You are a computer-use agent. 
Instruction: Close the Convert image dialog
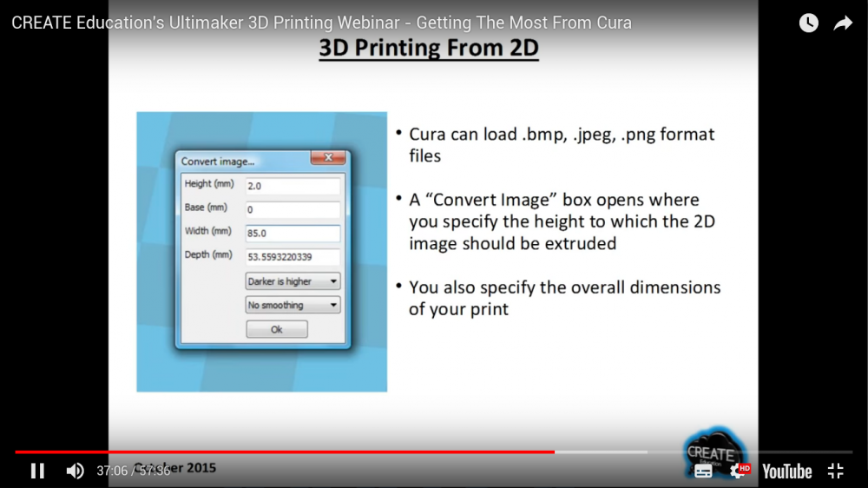[x=328, y=157]
